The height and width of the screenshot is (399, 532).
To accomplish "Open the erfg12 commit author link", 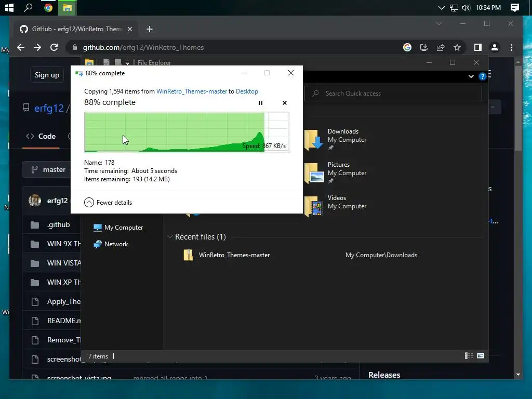I will (57, 201).
